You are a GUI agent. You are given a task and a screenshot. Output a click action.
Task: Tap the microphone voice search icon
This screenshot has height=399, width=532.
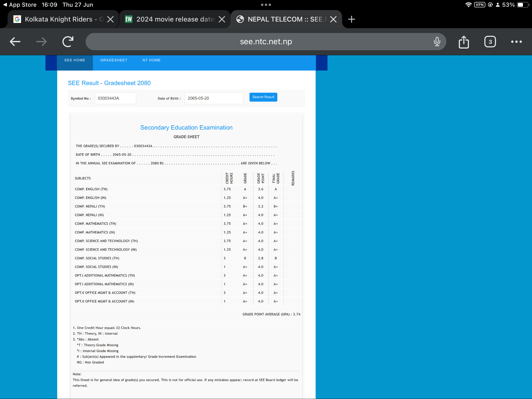437,42
